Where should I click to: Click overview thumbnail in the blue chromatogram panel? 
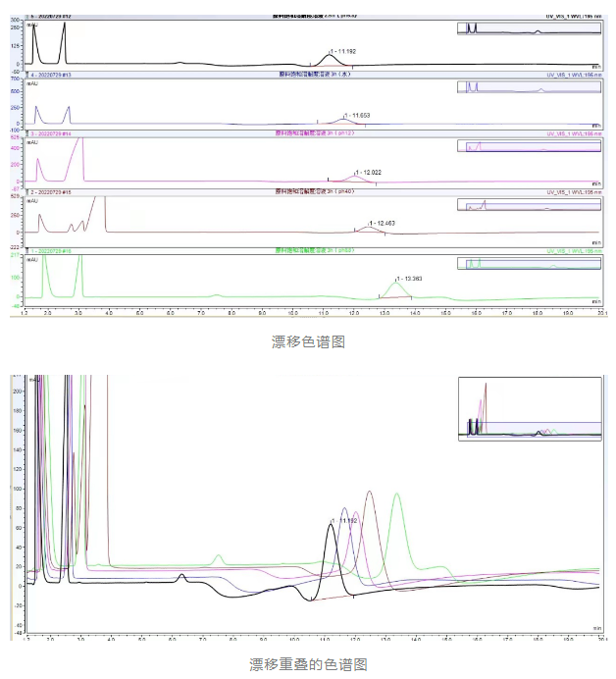529,87
